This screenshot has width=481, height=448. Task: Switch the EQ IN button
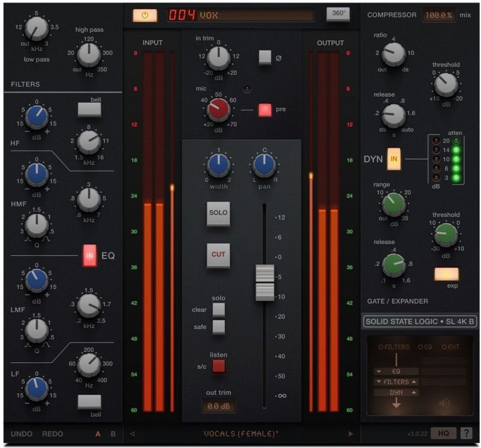click(90, 256)
